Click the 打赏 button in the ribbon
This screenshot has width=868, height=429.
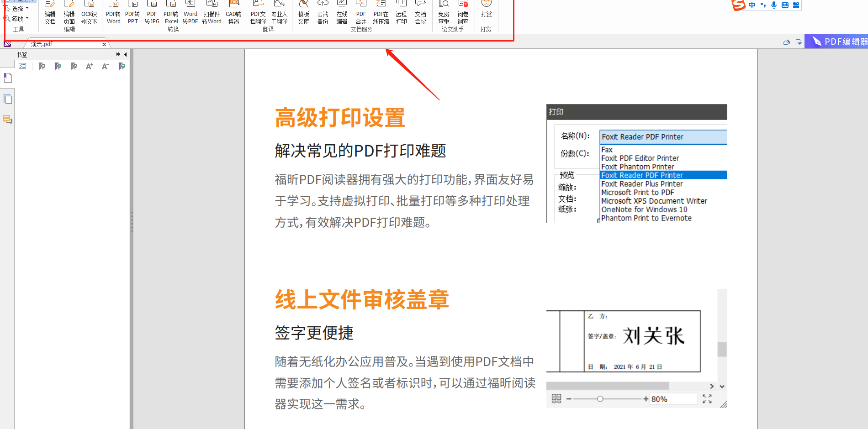click(486, 14)
